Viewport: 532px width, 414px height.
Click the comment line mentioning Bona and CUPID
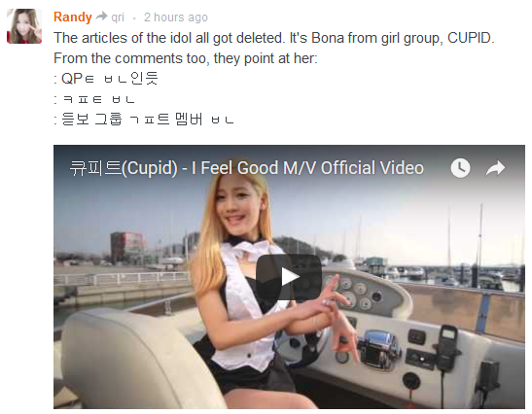click(274, 38)
